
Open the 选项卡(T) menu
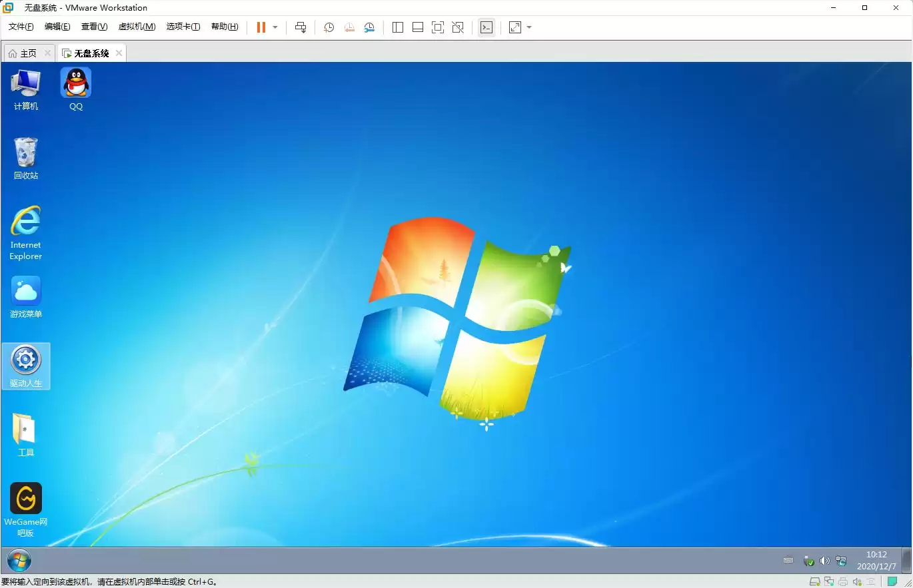[x=183, y=27]
